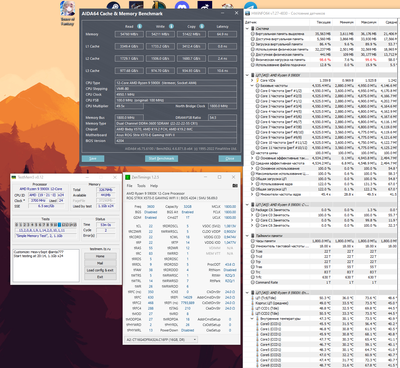Click Load config & exit in TestMem5
Image resolution: width=400 pixels, height=368 pixels.
pyautogui.click(x=100, y=270)
